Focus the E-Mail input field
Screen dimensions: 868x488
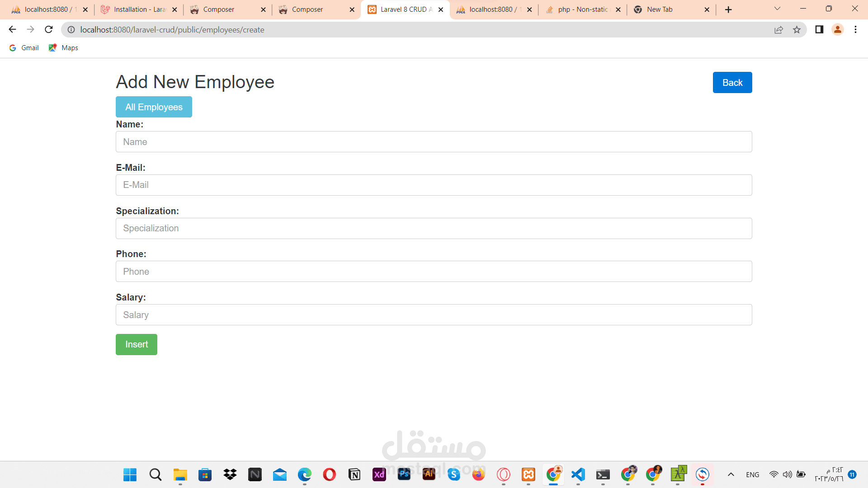click(x=434, y=185)
